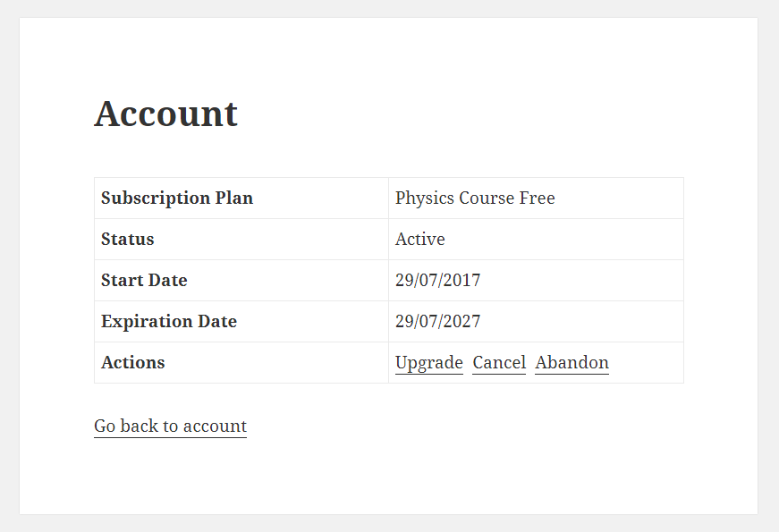Select the Subscription Plan row label
This screenshot has width=779, height=532.
pos(177,198)
